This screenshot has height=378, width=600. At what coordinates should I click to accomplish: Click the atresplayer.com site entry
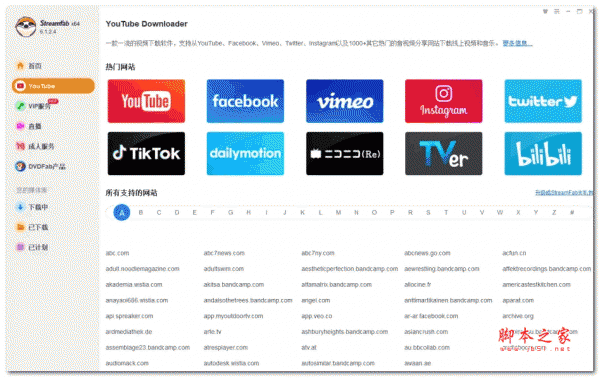(225, 347)
